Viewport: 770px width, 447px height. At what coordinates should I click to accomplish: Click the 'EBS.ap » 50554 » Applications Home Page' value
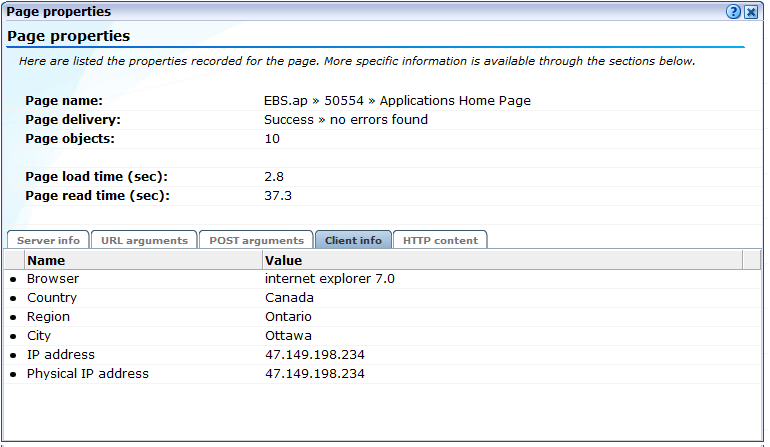tap(397, 101)
